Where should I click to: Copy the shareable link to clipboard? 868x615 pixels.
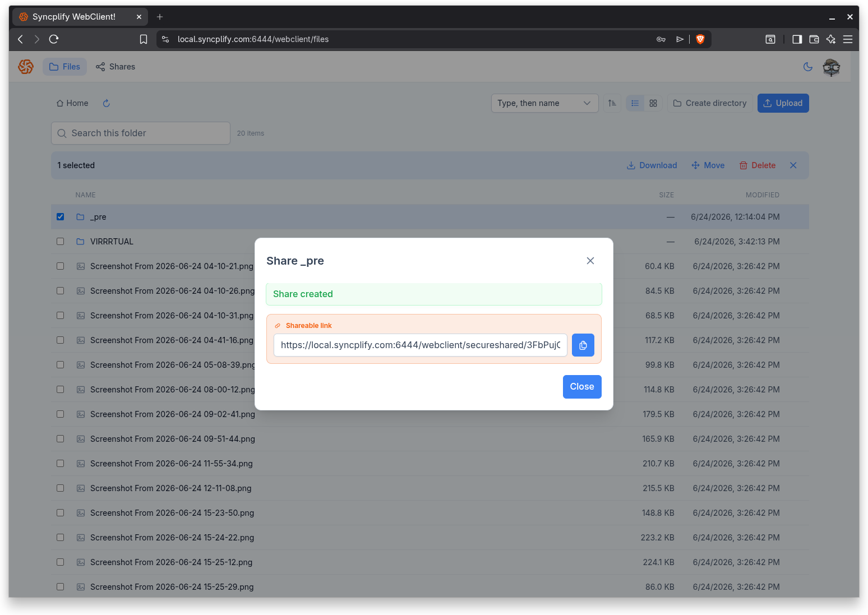(x=583, y=345)
